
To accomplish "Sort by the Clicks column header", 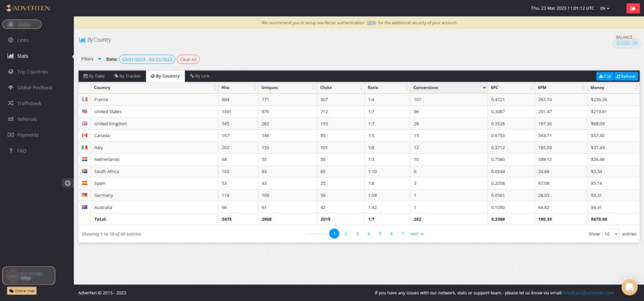I will tap(341, 88).
